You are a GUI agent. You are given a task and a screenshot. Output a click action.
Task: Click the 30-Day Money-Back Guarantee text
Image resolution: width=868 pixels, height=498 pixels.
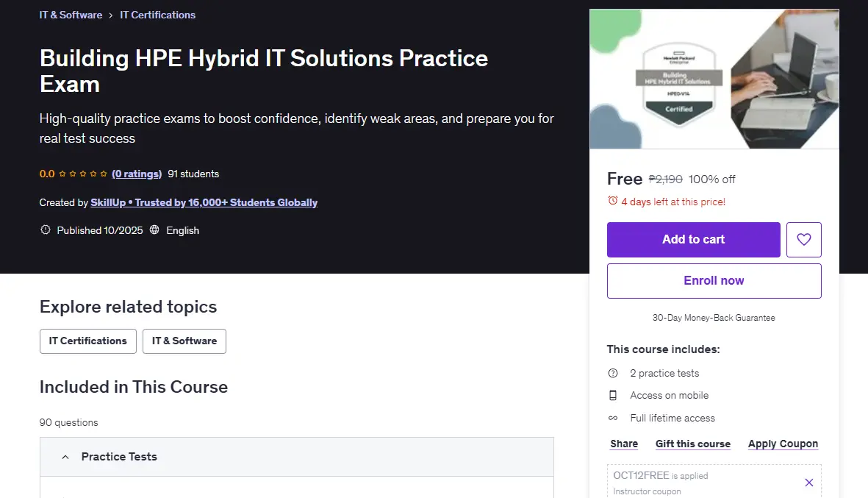714,318
